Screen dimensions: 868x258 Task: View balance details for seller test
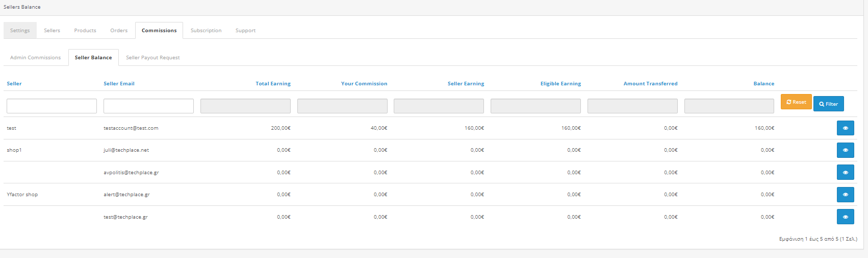tap(845, 128)
